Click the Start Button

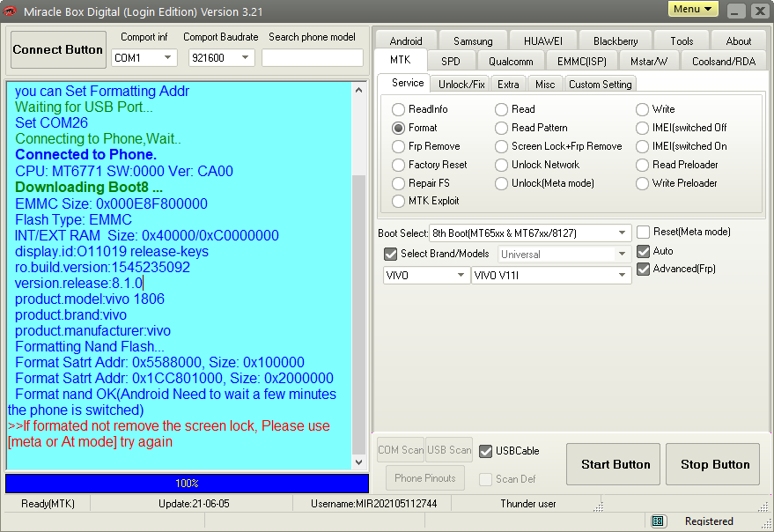613,464
